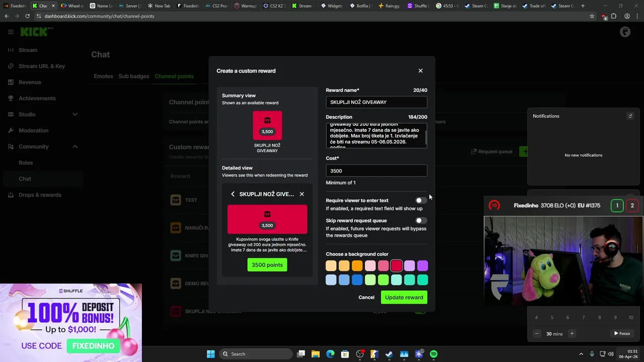Decrease the 30 mins timer with minus
This screenshot has height=362, width=644.
537,333
